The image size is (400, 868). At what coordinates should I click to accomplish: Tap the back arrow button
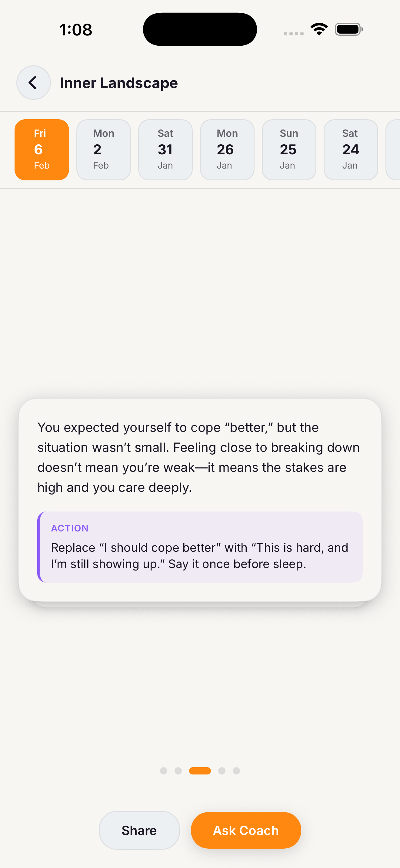click(x=33, y=83)
